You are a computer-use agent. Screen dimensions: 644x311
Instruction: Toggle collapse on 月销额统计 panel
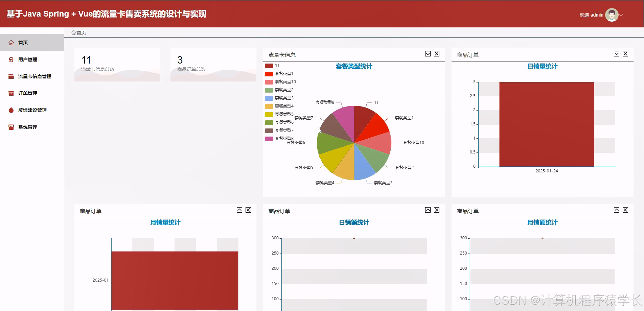click(x=617, y=210)
